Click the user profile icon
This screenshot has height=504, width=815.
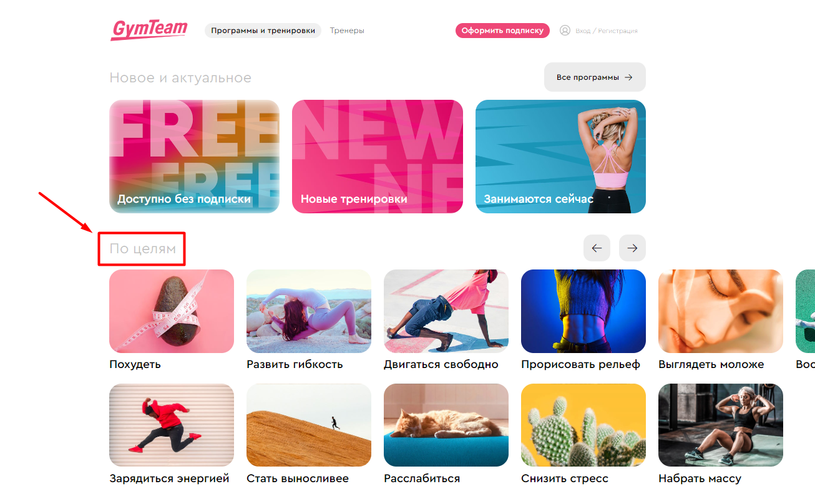565,31
